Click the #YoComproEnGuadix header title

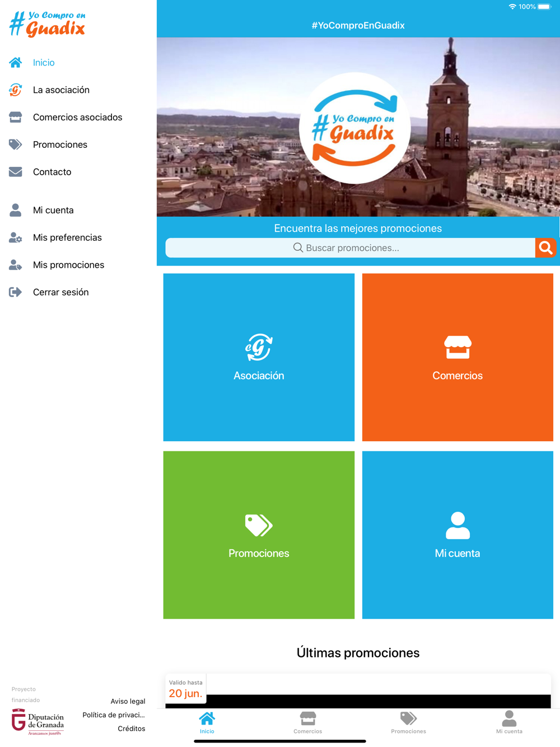(x=358, y=25)
